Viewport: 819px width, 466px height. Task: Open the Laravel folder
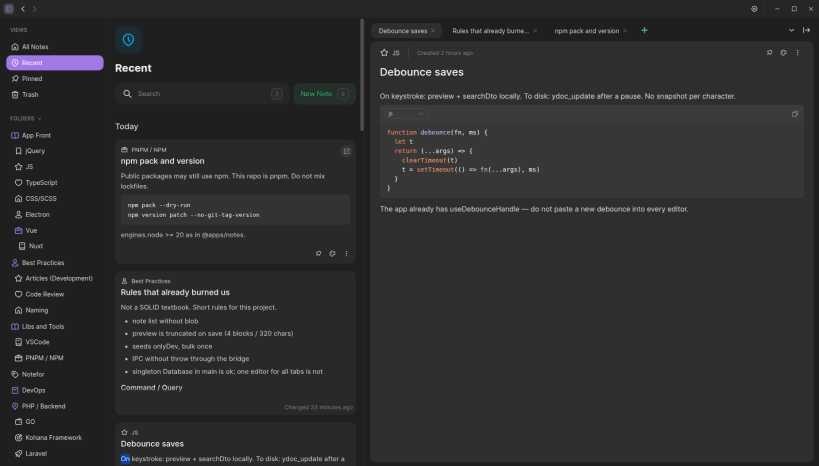tap(56, 453)
